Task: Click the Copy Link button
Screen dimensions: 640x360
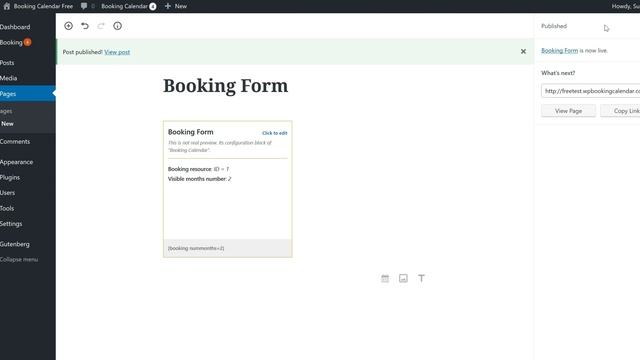Action: pos(620,111)
